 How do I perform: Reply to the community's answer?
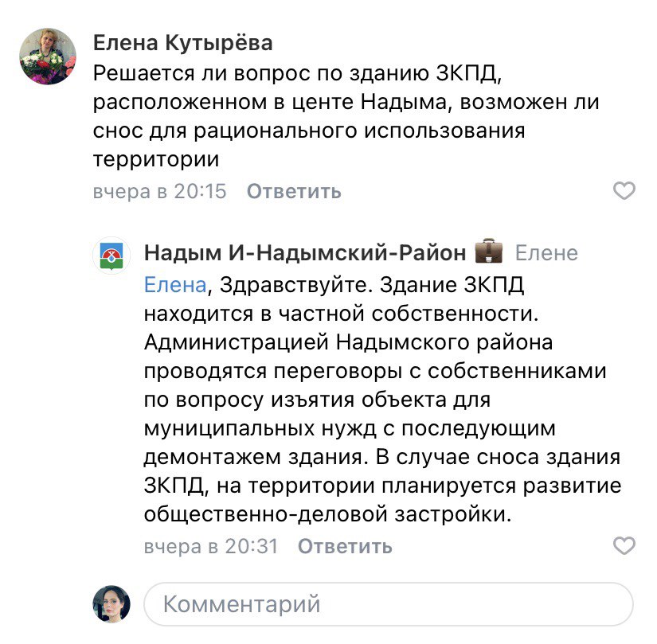point(345,547)
